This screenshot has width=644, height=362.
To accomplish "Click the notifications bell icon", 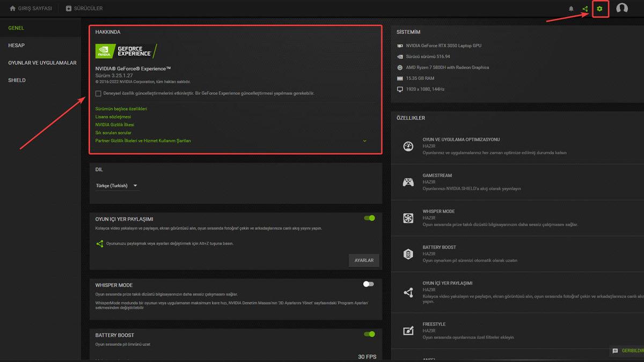I will [571, 9].
